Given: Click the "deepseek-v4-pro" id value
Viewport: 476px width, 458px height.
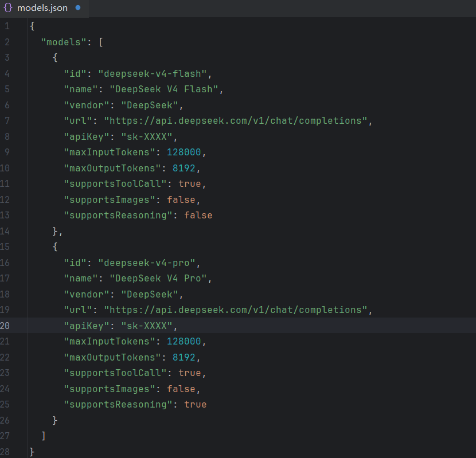Looking at the screenshot, I should 147,263.
